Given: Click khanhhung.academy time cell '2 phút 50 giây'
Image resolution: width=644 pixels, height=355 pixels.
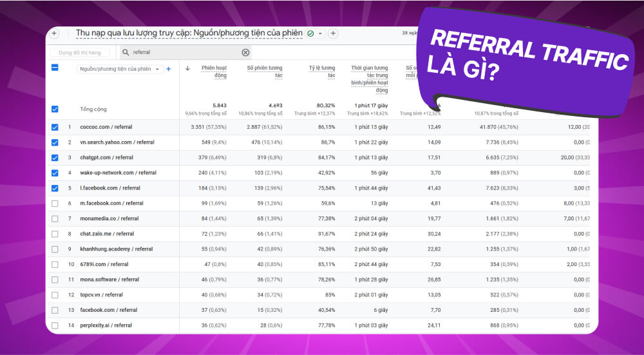Looking at the screenshot, I should (x=372, y=249).
